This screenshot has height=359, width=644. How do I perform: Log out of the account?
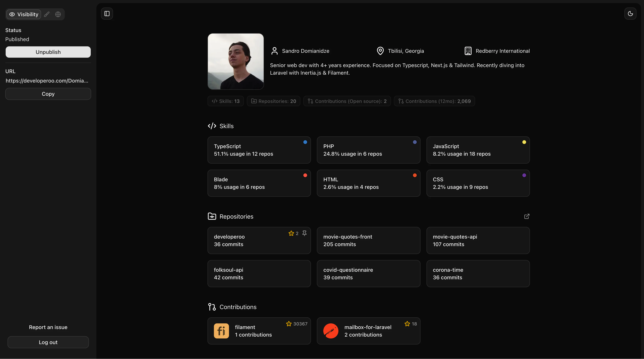pos(48,342)
